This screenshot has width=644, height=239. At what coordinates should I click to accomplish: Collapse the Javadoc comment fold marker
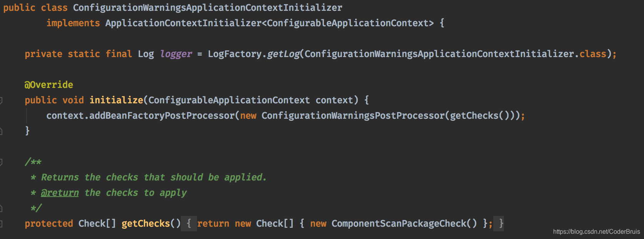tap(1, 162)
